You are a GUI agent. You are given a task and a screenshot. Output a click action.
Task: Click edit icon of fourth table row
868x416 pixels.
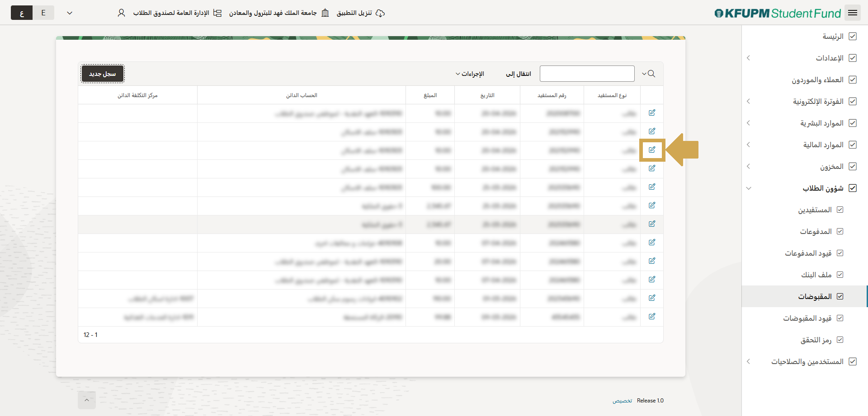point(652,168)
